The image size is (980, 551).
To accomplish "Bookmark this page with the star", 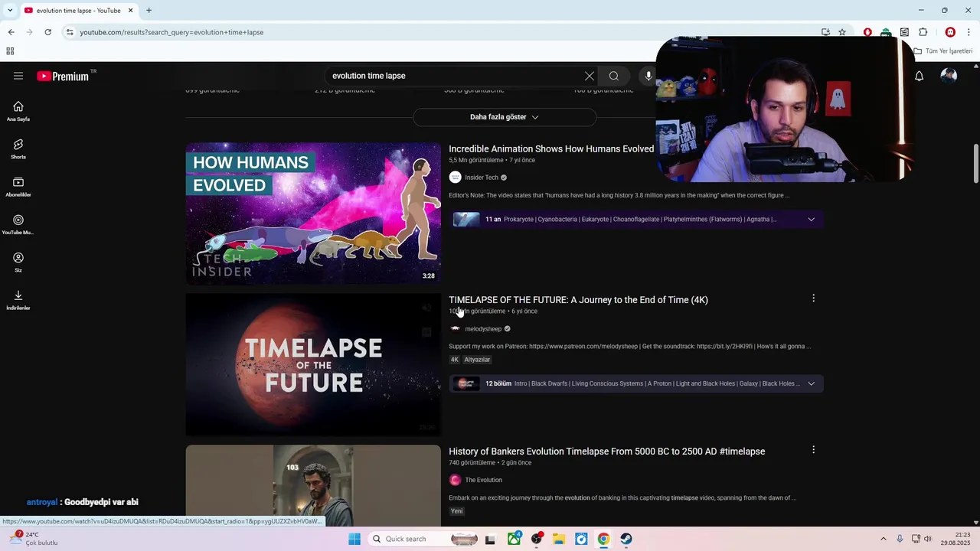I will 842,32.
